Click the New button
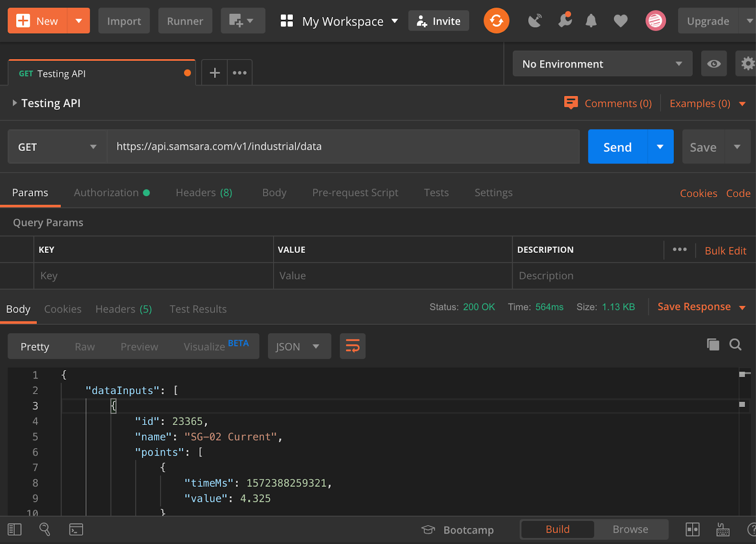 click(37, 21)
